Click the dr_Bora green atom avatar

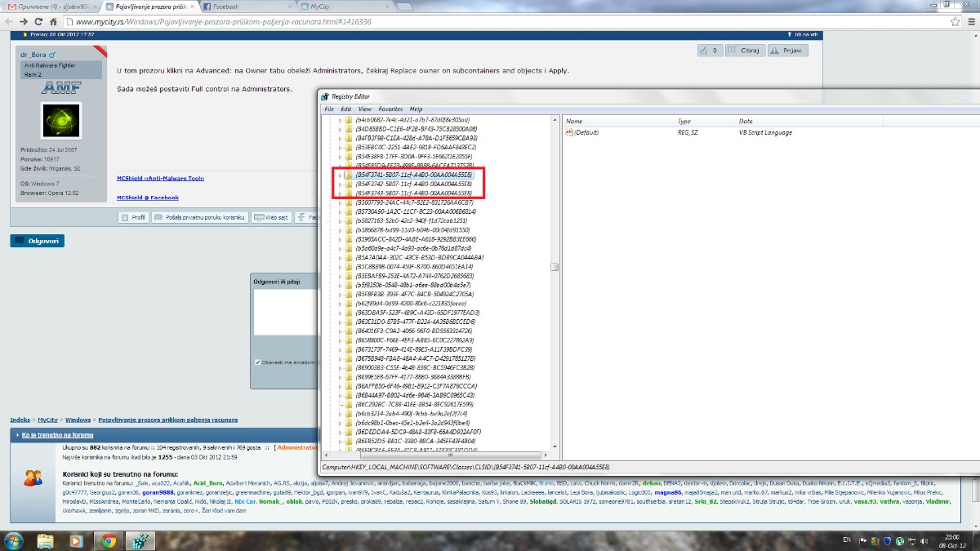click(61, 121)
